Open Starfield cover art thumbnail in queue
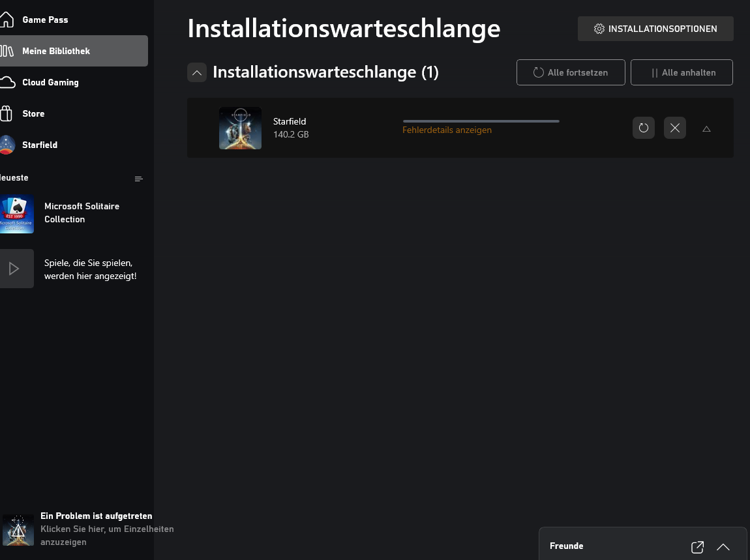 240,128
